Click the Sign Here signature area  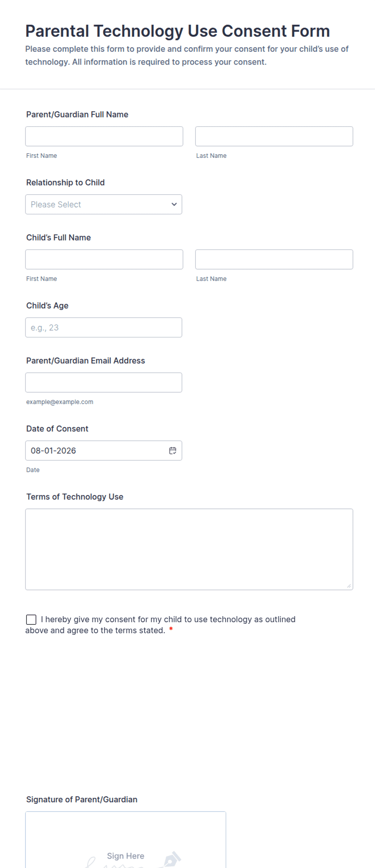click(x=126, y=840)
